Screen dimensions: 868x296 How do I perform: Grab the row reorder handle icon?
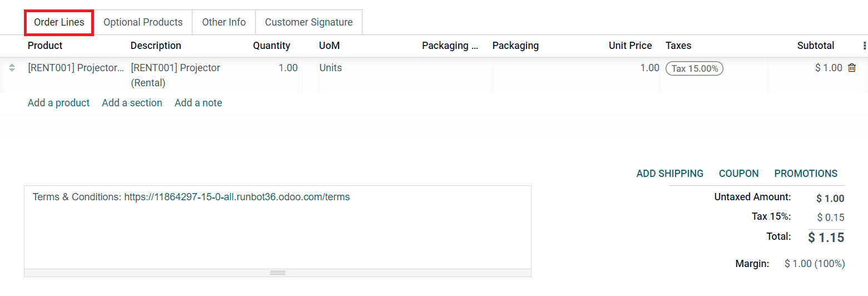coord(12,68)
